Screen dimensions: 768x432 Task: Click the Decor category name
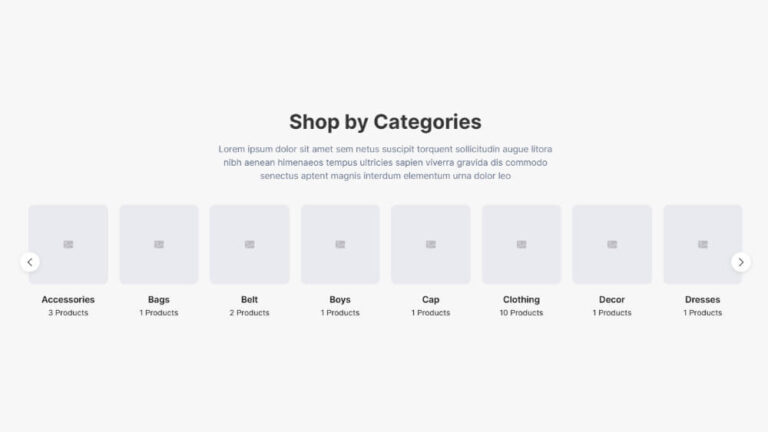(x=612, y=299)
